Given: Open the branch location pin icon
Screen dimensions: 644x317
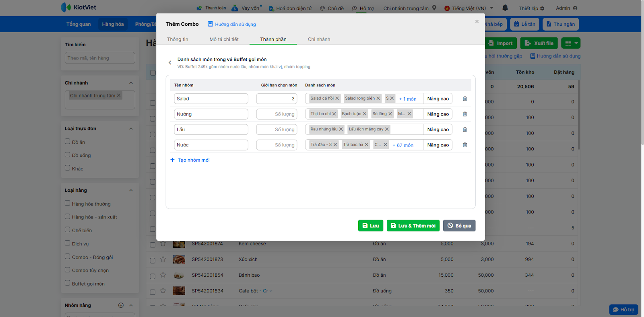Looking at the screenshot, I should click(x=434, y=8).
